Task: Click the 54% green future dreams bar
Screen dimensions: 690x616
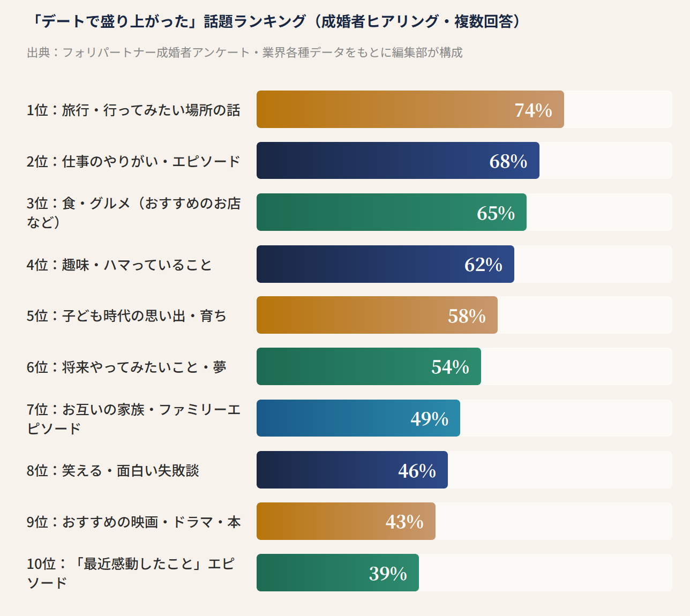Action: [369, 366]
